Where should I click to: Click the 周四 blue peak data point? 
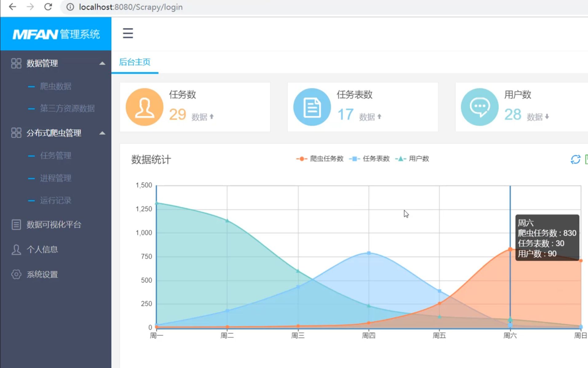point(369,253)
